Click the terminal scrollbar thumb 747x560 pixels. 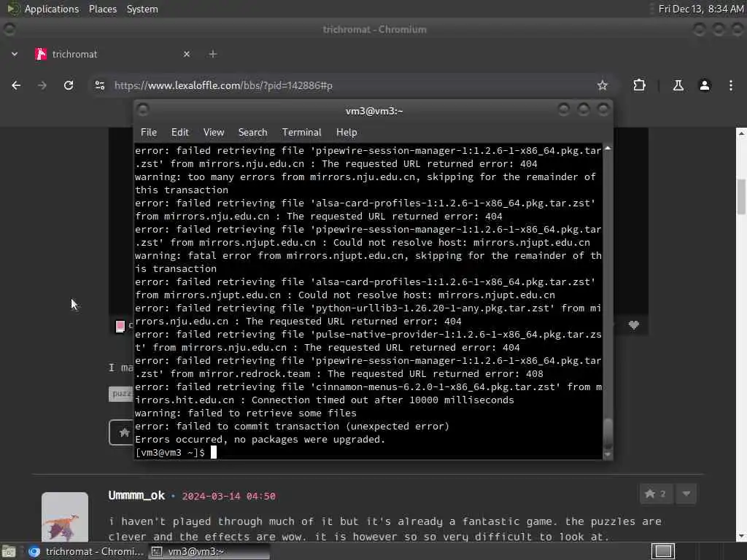(608, 432)
